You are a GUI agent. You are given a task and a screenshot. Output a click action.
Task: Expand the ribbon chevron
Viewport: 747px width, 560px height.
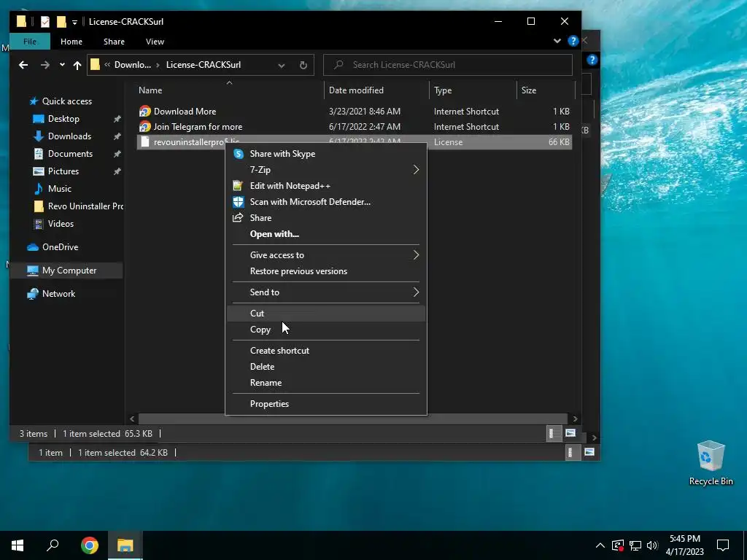coord(557,42)
